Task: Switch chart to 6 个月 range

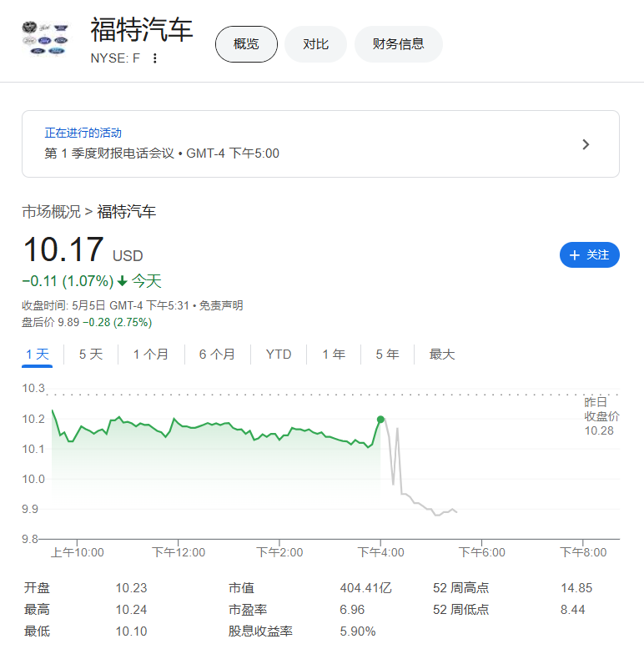Action: pyautogui.click(x=217, y=355)
